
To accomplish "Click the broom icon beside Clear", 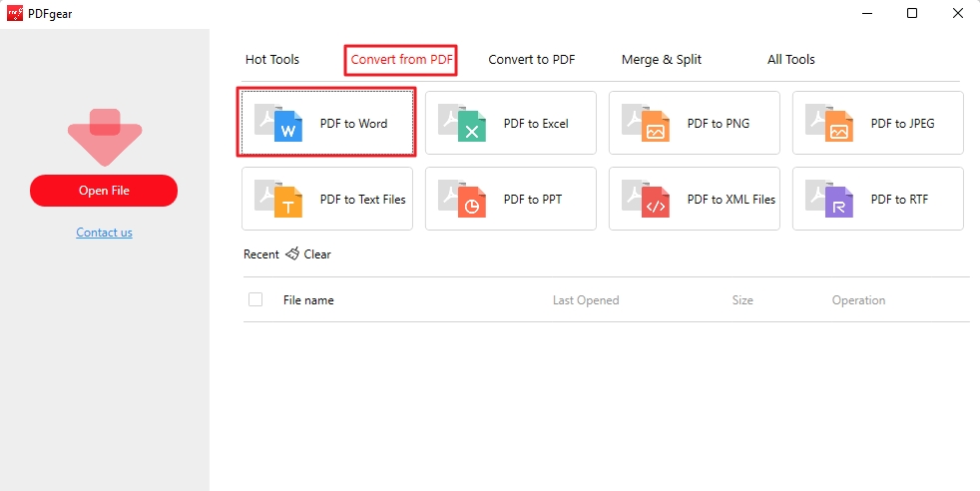I will coord(291,253).
